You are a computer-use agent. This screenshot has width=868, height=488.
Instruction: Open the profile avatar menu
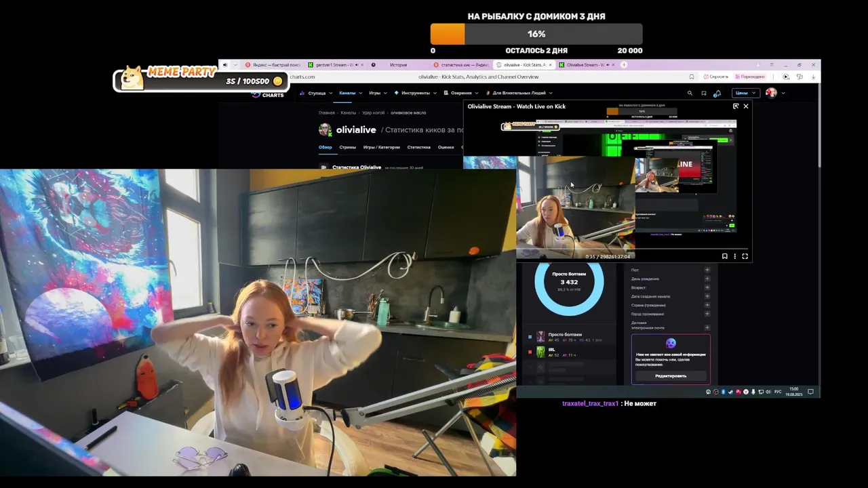tap(776, 93)
